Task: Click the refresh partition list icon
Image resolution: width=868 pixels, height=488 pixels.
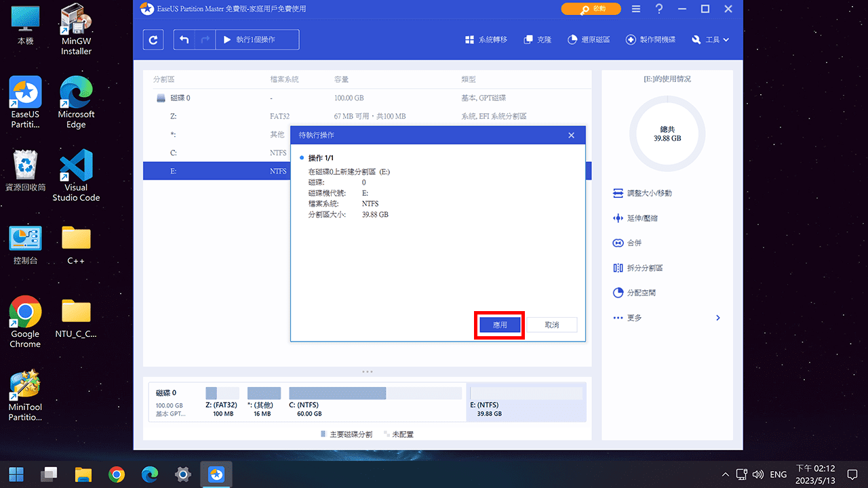Action: [153, 39]
